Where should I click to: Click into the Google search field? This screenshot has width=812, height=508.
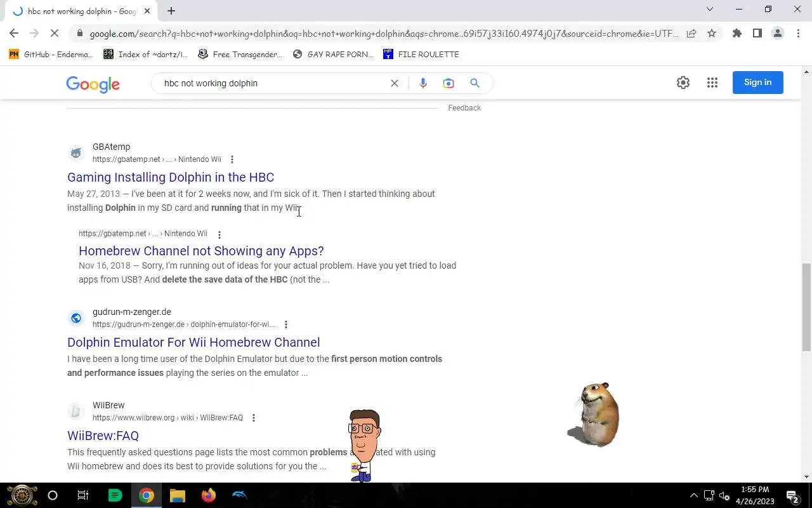(273, 83)
